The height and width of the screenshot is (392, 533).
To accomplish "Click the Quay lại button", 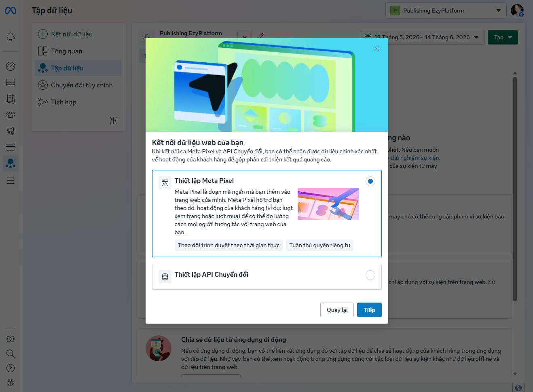I will coord(337,310).
